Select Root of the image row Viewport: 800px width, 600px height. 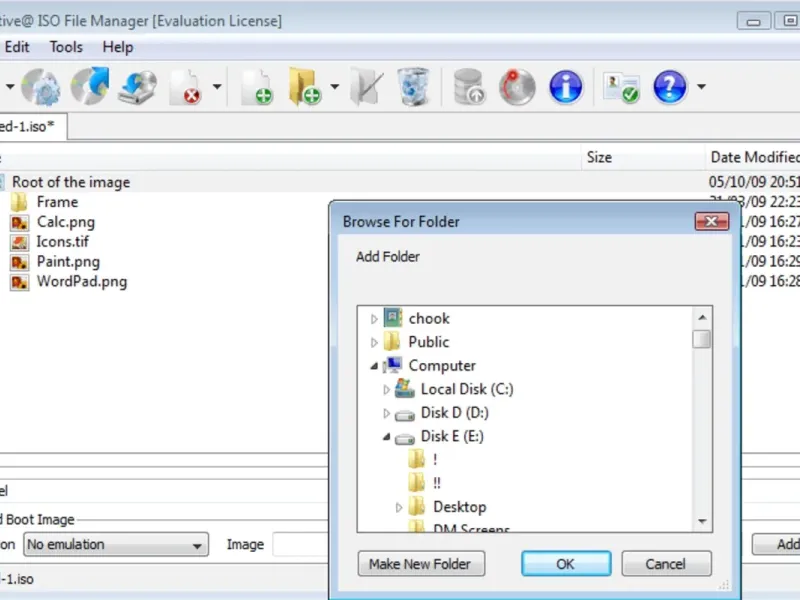[71, 182]
